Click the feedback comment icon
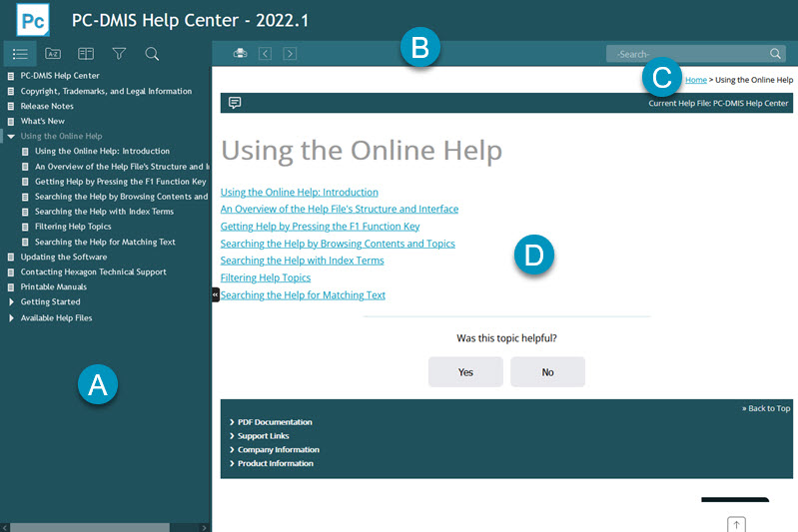 [x=235, y=103]
